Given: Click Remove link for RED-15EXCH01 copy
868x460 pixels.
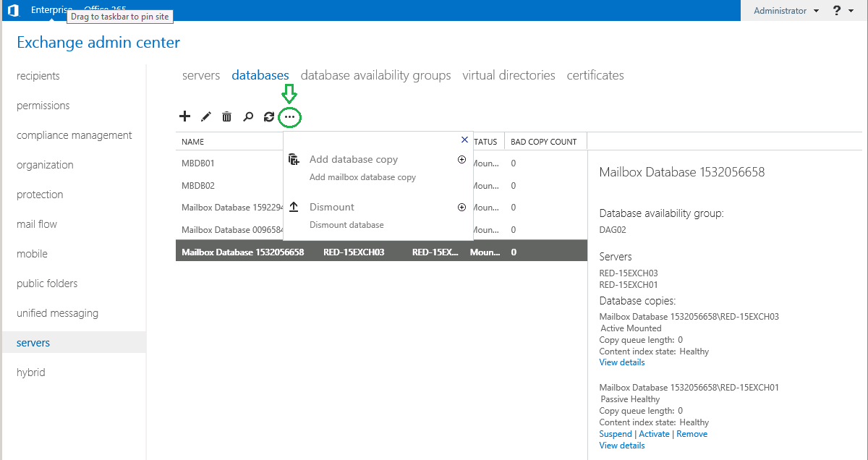Looking at the screenshot, I should [x=692, y=434].
